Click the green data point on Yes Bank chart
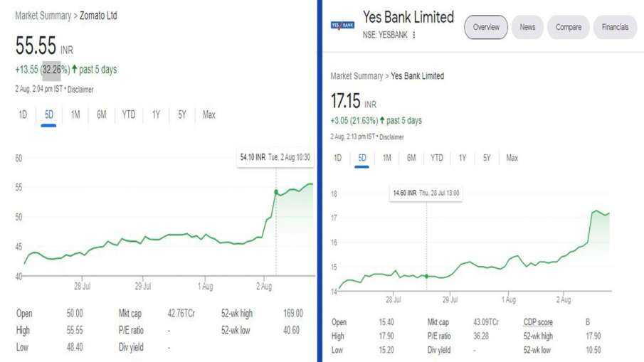The image size is (644, 362). point(426,276)
